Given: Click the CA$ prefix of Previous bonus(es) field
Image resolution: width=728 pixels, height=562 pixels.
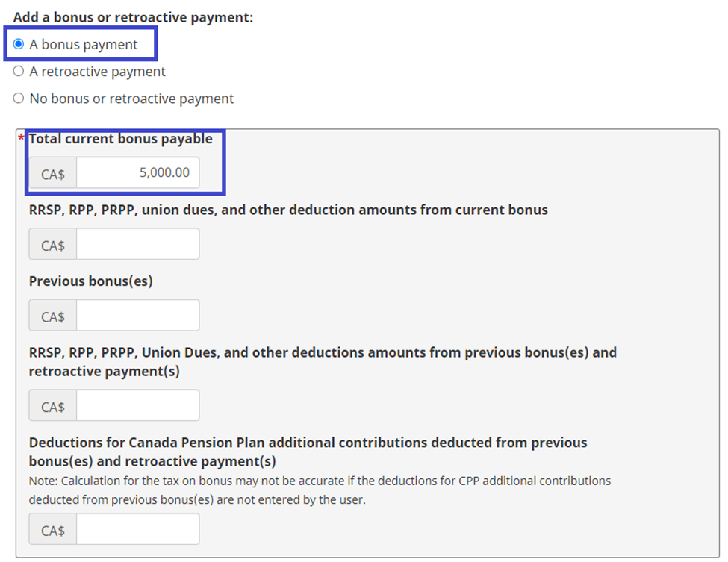Looking at the screenshot, I should pyautogui.click(x=53, y=316).
